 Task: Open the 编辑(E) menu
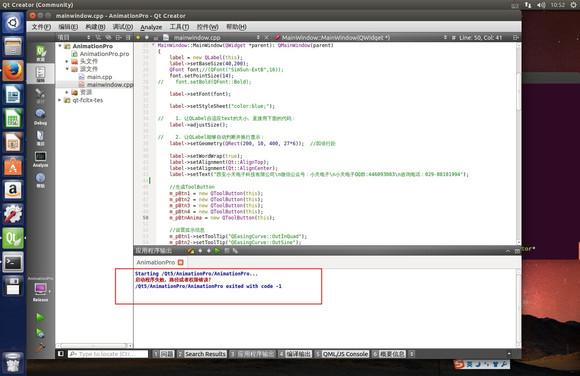click(68, 27)
